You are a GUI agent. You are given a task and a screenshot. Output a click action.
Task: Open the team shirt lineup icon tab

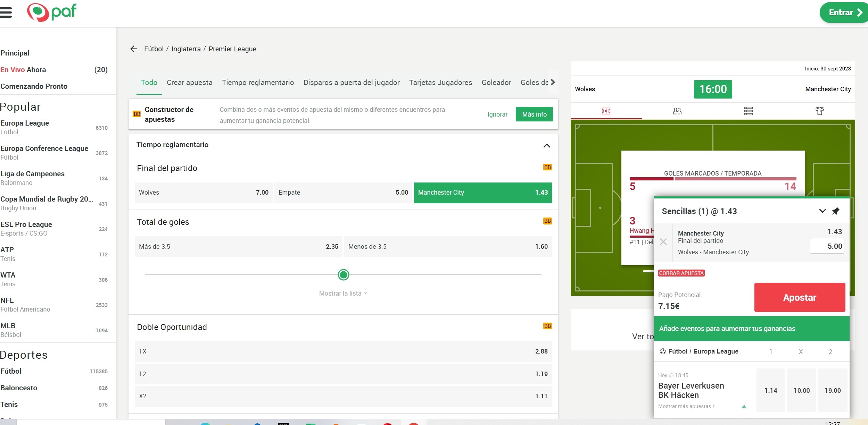(x=820, y=111)
